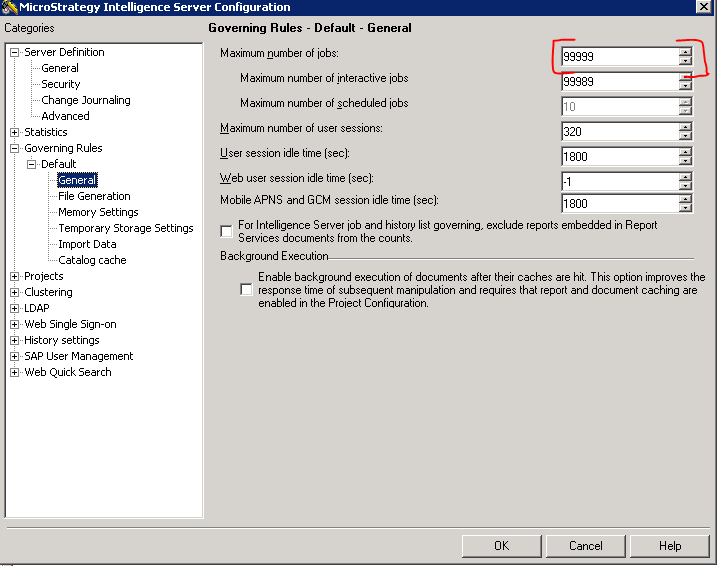Increase User session idle time value
The width and height of the screenshot is (718, 566).
685,153
